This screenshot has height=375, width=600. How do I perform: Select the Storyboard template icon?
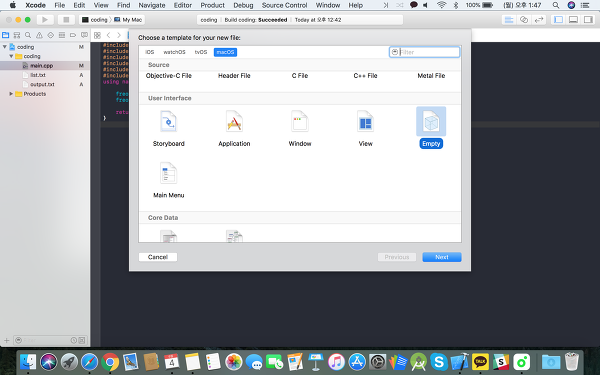[x=168, y=121]
